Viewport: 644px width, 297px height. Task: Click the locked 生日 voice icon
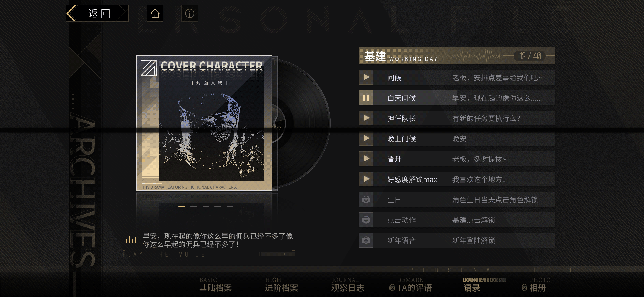(x=366, y=199)
